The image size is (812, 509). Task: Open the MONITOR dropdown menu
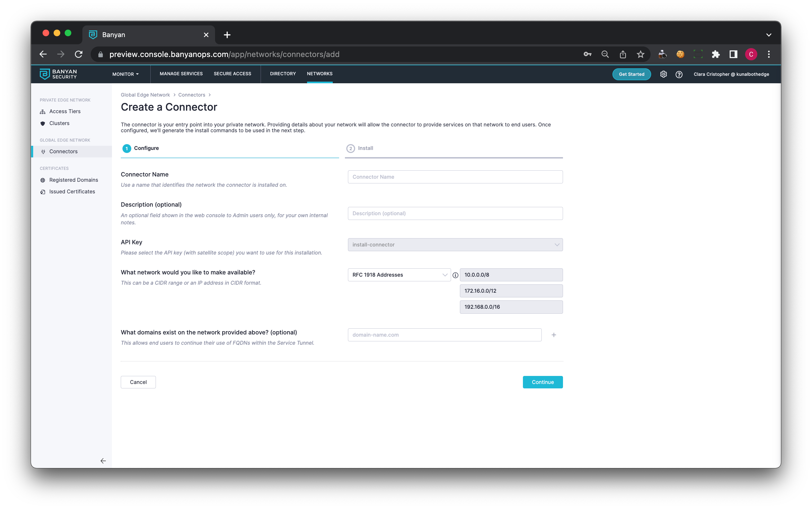point(125,74)
